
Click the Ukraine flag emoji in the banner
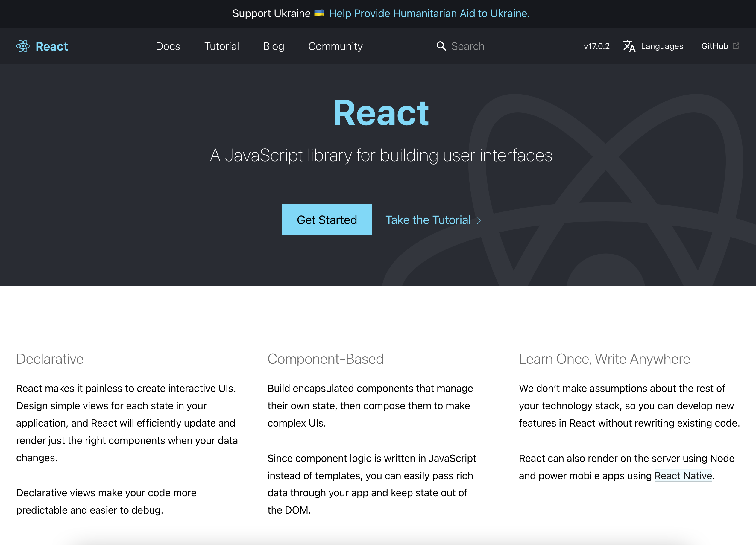pyautogui.click(x=319, y=13)
